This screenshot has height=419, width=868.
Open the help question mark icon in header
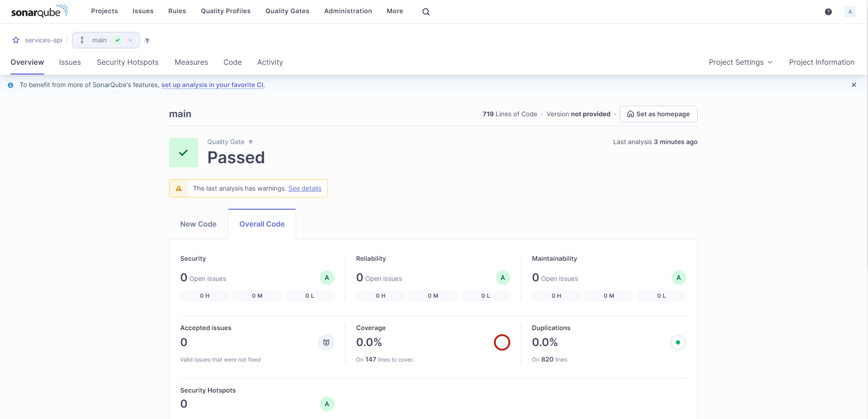828,12
